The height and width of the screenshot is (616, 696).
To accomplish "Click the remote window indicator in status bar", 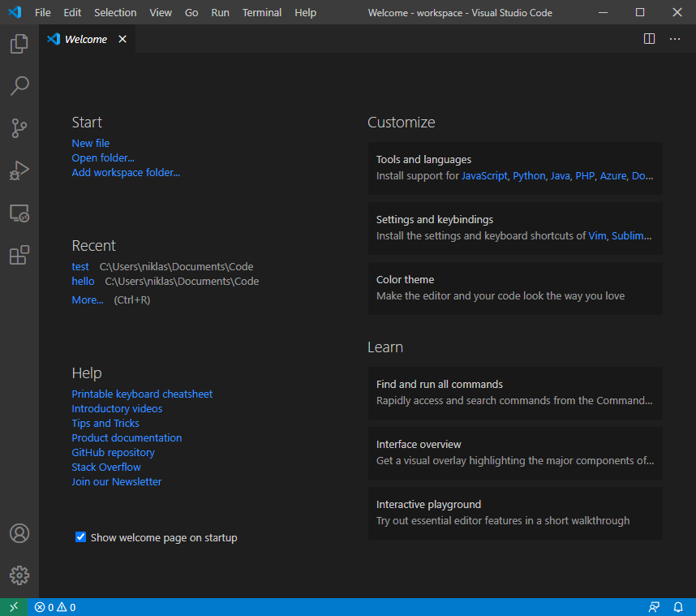I will [13, 606].
